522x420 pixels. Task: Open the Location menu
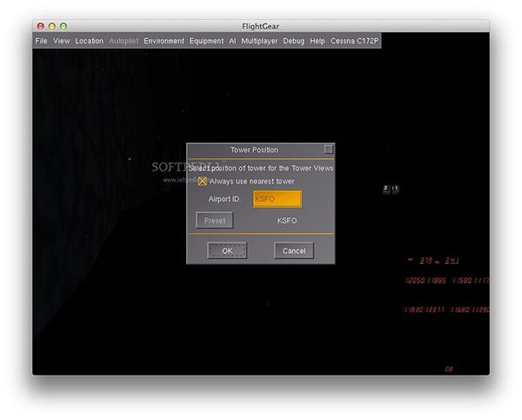[89, 41]
